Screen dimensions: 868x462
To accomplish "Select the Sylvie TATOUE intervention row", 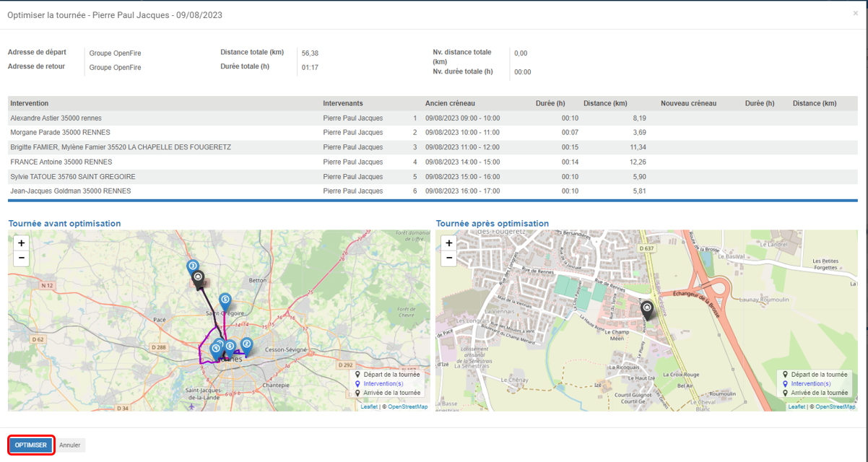I will (433, 177).
